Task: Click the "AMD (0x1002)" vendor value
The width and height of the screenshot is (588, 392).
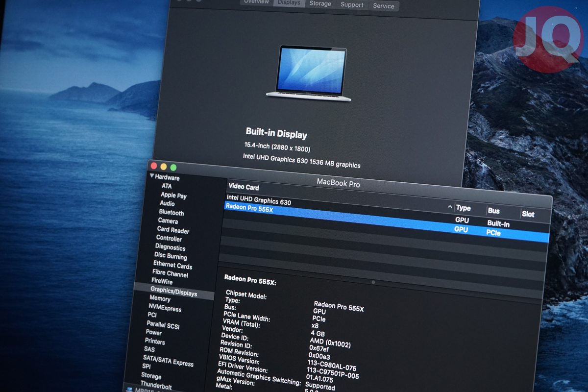Action: 330,343
